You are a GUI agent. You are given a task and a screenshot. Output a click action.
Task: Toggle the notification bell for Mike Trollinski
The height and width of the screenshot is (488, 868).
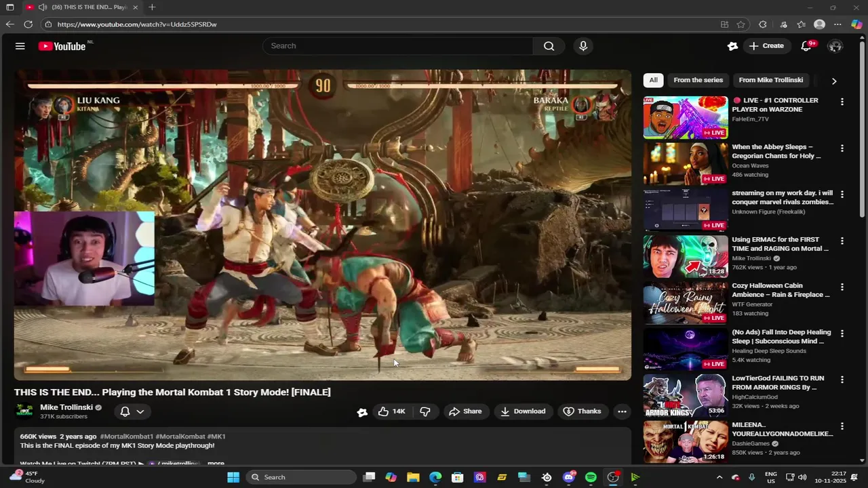tap(125, 411)
